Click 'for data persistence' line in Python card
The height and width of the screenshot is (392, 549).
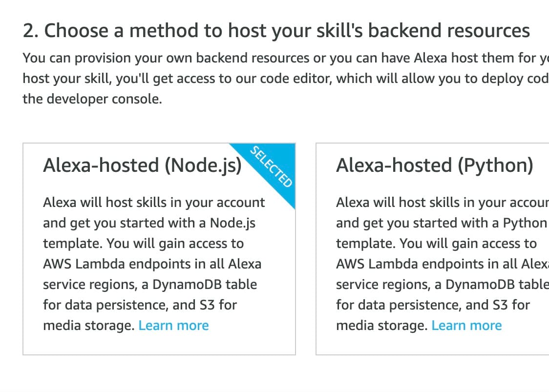coord(433,305)
